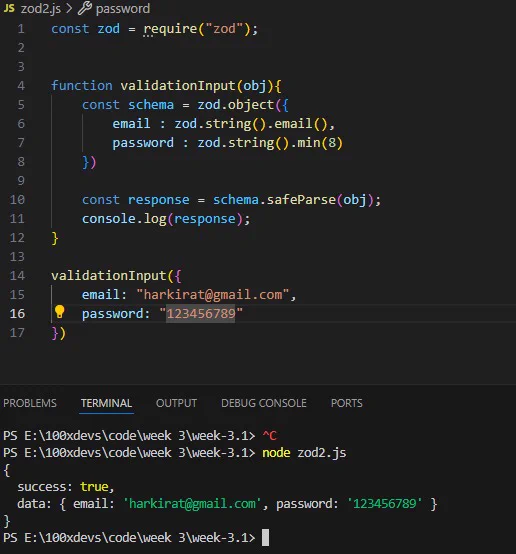
Task: Click the obj parameter on line 4
Action: coord(254,86)
